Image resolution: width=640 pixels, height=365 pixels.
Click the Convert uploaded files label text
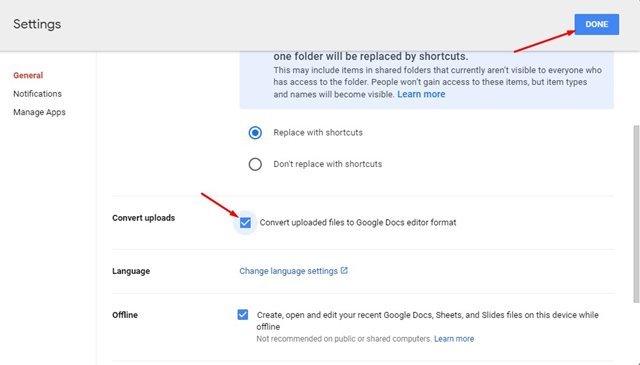click(358, 223)
